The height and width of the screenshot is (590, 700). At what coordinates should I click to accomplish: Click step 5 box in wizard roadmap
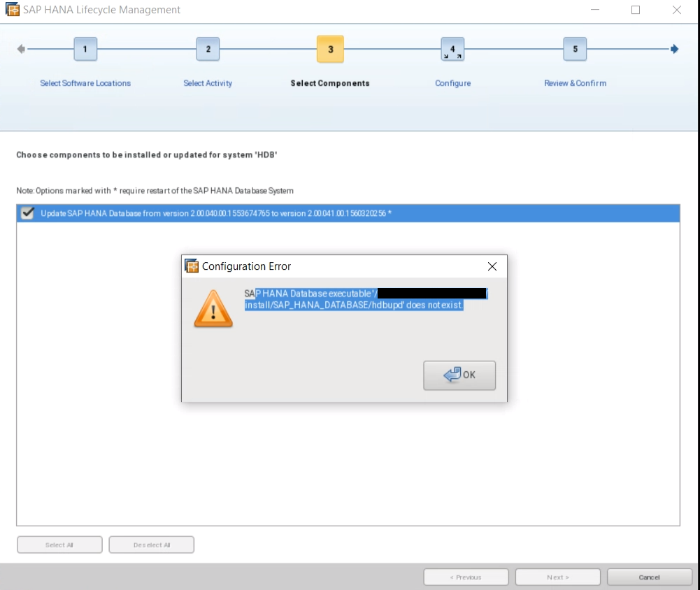[575, 49]
